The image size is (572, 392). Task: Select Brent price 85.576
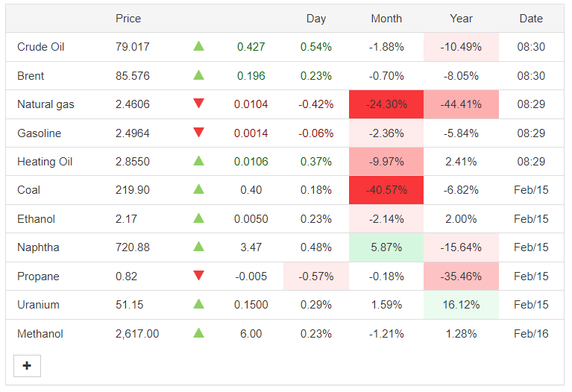(x=133, y=76)
